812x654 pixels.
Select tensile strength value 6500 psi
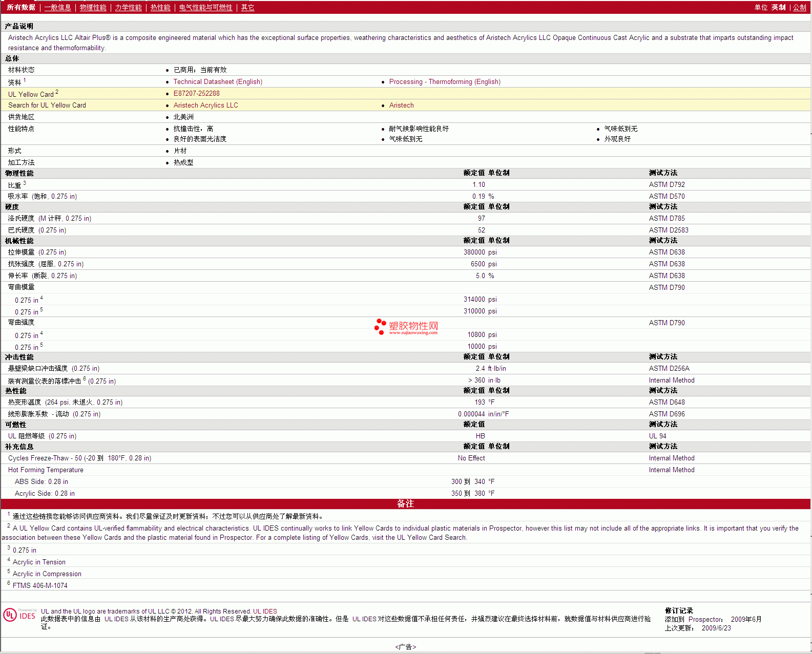point(484,264)
